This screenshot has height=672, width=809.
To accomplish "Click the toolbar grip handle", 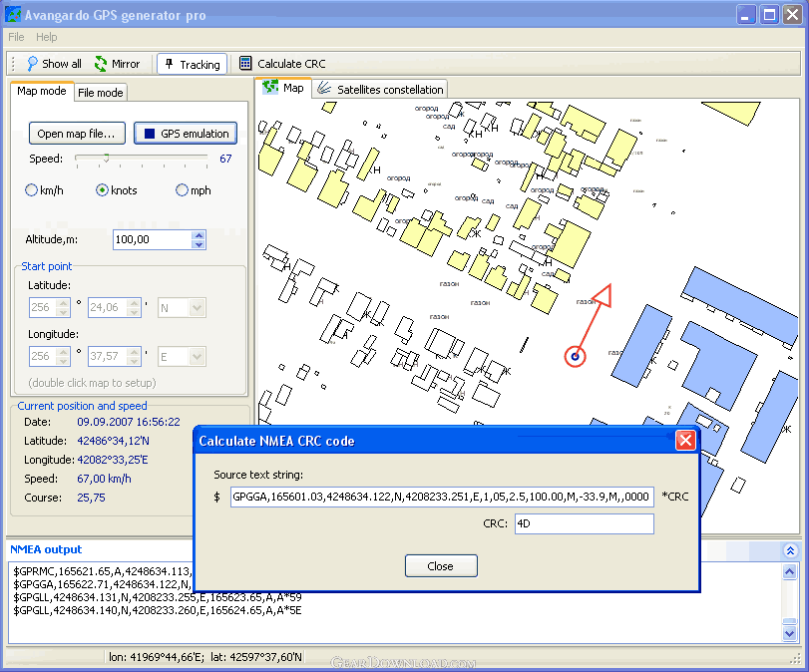I will [13, 64].
